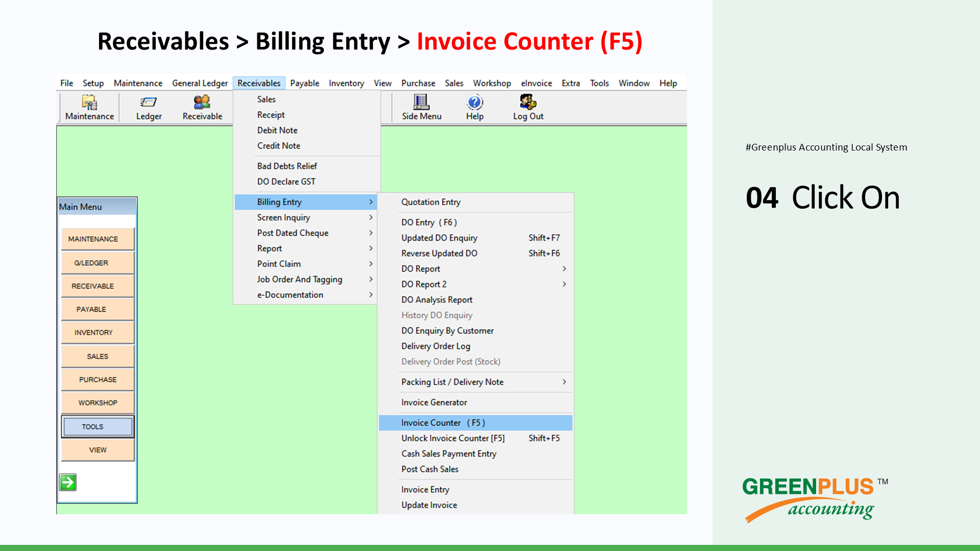Select DO Declare GST menu entry
The height and width of the screenshot is (551, 980).
click(x=306, y=182)
